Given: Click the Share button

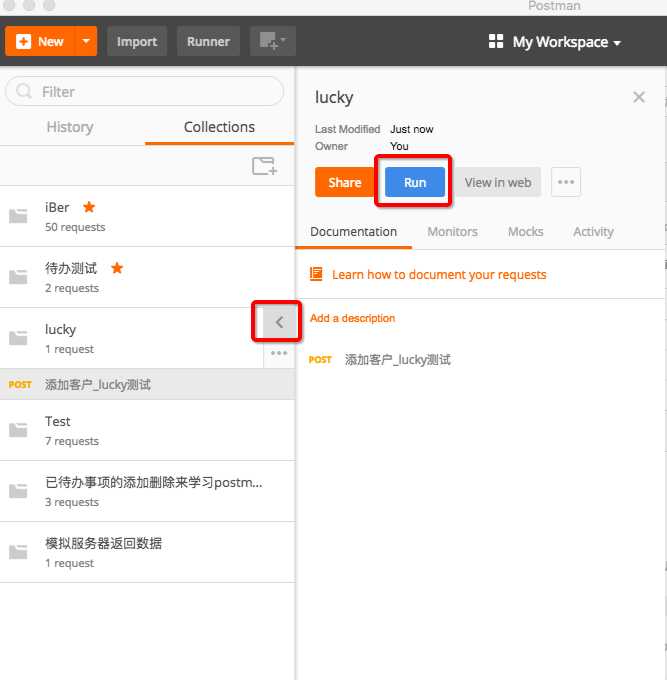Looking at the screenshot, I should (345, 182).
